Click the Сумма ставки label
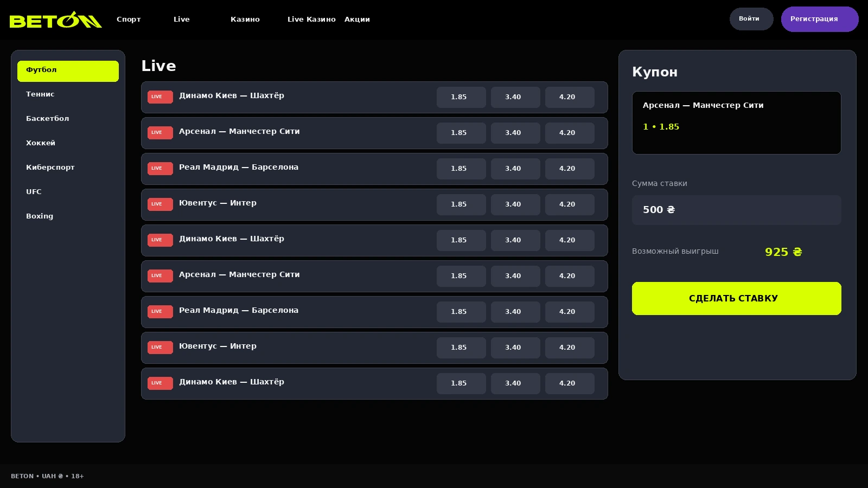This screenshot has width=868, height=488. [660, 184]
